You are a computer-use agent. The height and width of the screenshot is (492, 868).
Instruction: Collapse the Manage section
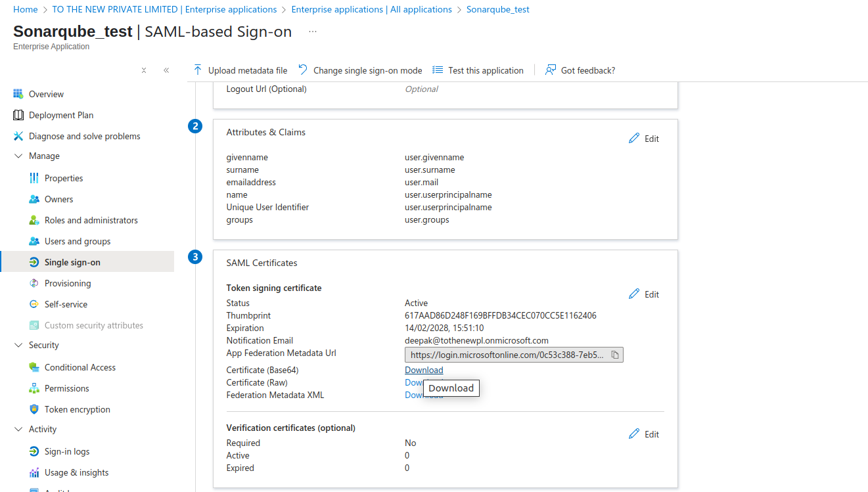18,156
